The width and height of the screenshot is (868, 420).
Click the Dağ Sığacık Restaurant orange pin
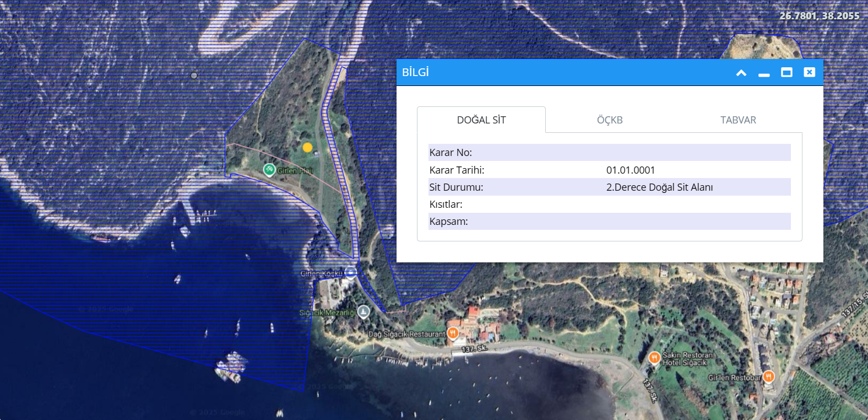point(453,333)
